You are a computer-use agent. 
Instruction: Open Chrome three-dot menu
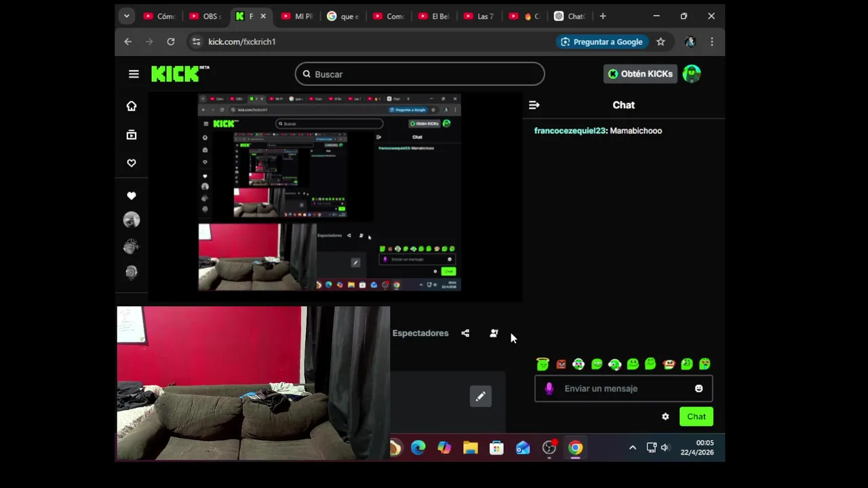click(711, 41)
